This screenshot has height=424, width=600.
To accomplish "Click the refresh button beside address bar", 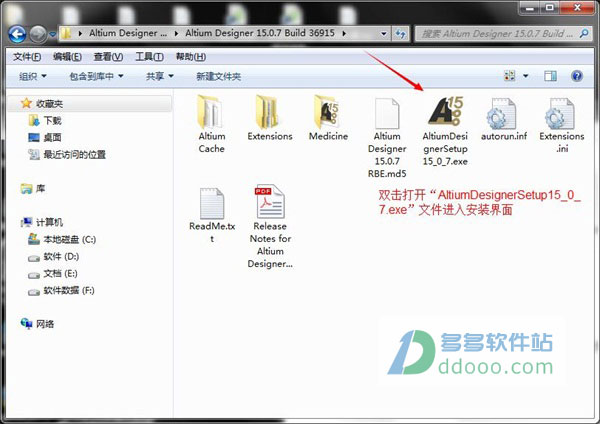I will [401, 34].
